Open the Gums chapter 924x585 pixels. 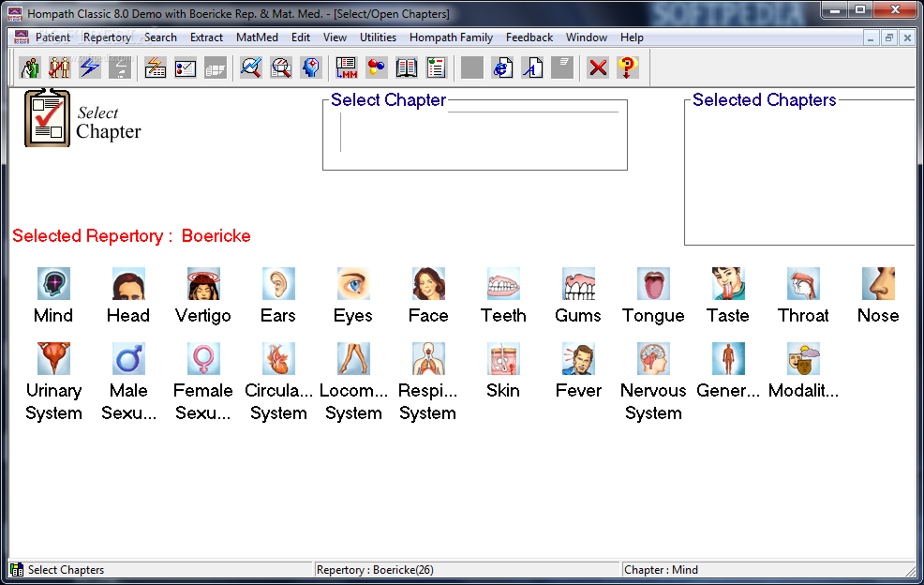click(578, 284)
